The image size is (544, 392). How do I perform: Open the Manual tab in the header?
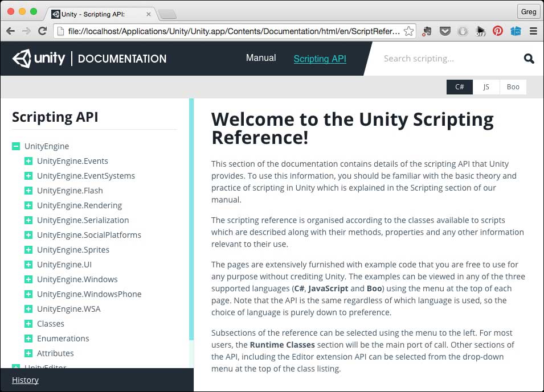[261, 58]
